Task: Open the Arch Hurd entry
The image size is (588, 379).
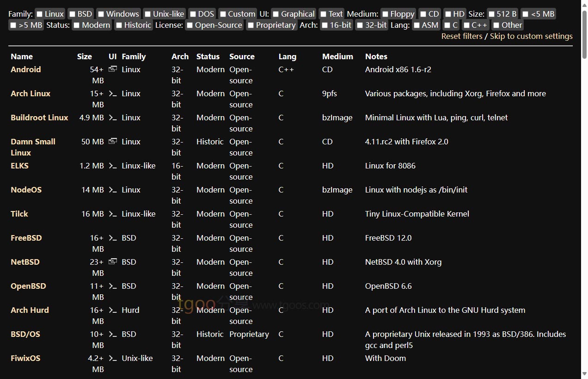Action: click(x=30, y=310)
